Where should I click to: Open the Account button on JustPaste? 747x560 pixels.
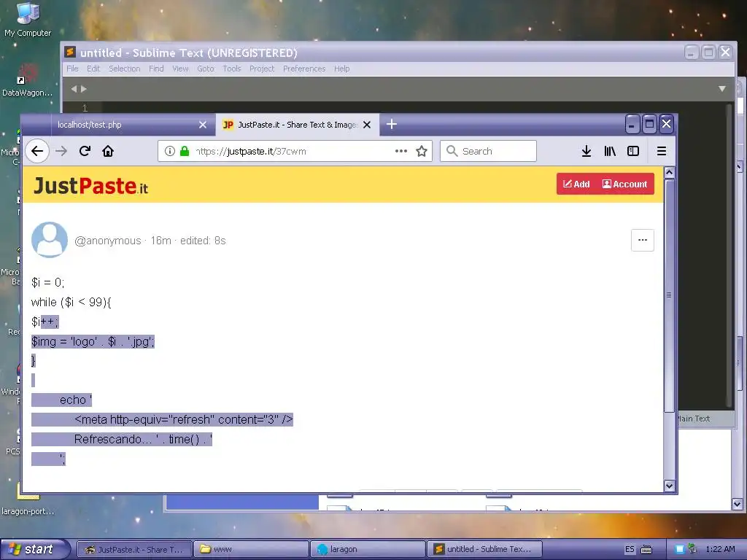624,184
